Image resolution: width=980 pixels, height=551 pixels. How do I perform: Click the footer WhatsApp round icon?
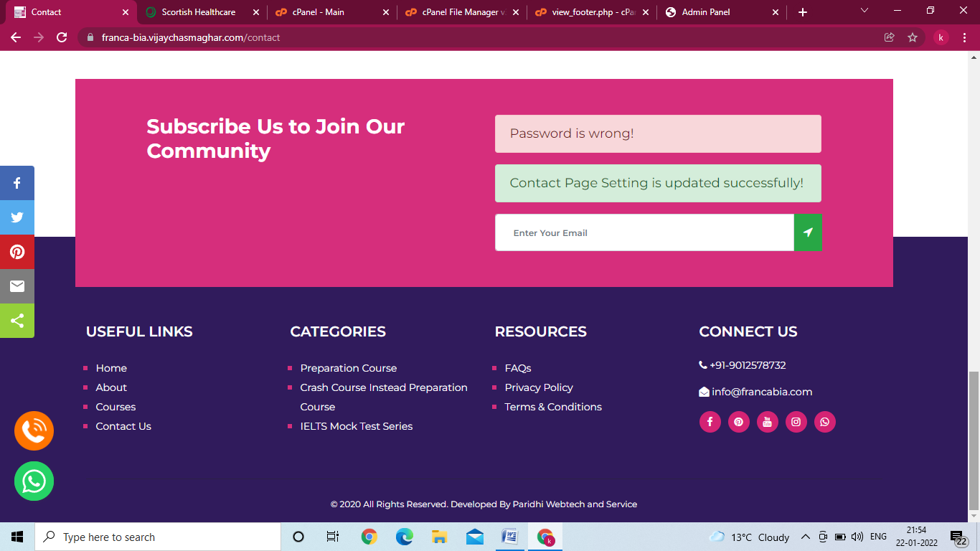pos(824,422)
